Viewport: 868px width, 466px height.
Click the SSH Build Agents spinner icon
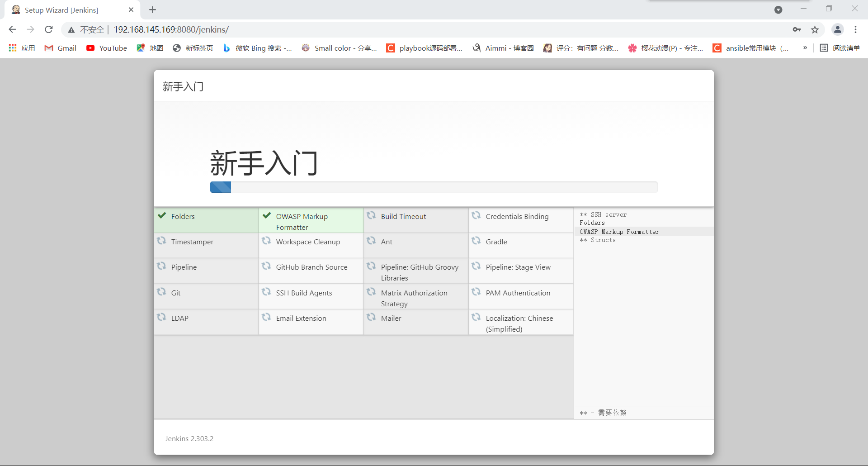(x=266, y=292)
